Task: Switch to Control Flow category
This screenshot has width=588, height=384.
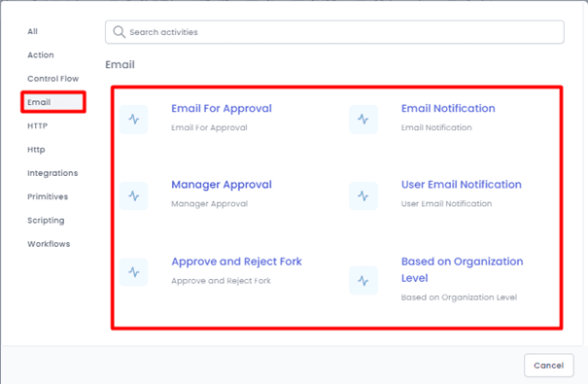Action: point(52,79)
